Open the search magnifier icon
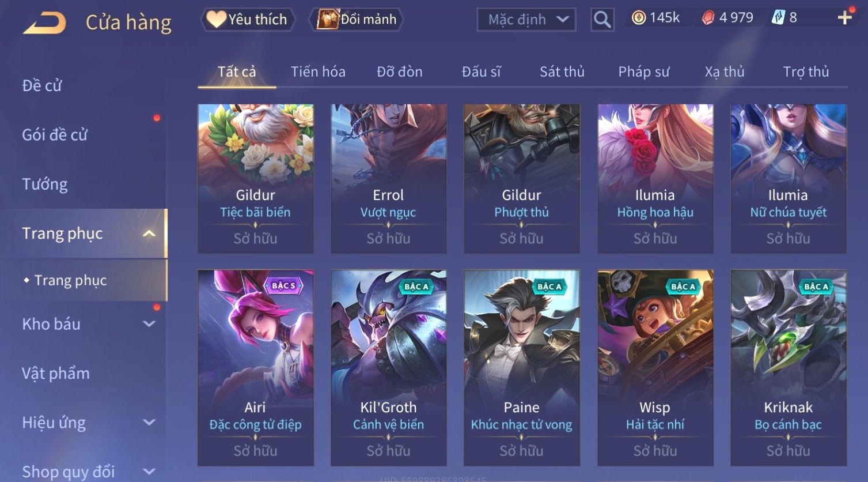868x482 pixels. [602, 20]
